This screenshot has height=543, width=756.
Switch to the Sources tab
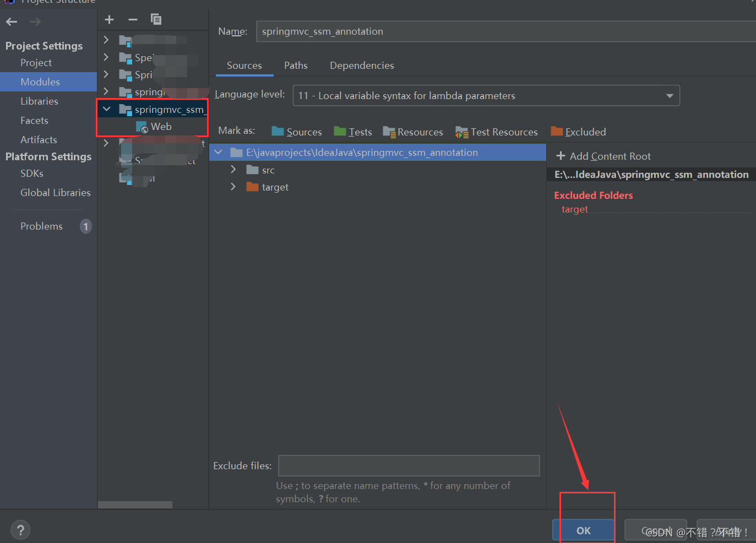click(244, 66)
